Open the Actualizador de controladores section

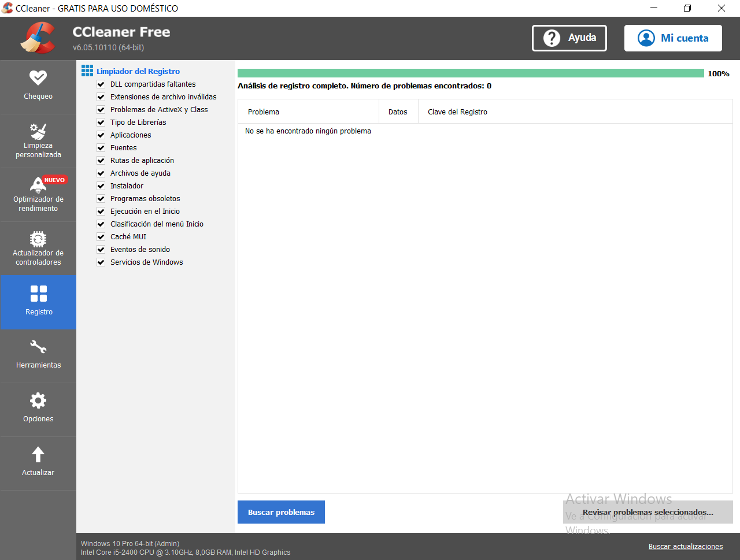(x=38, y=249)
